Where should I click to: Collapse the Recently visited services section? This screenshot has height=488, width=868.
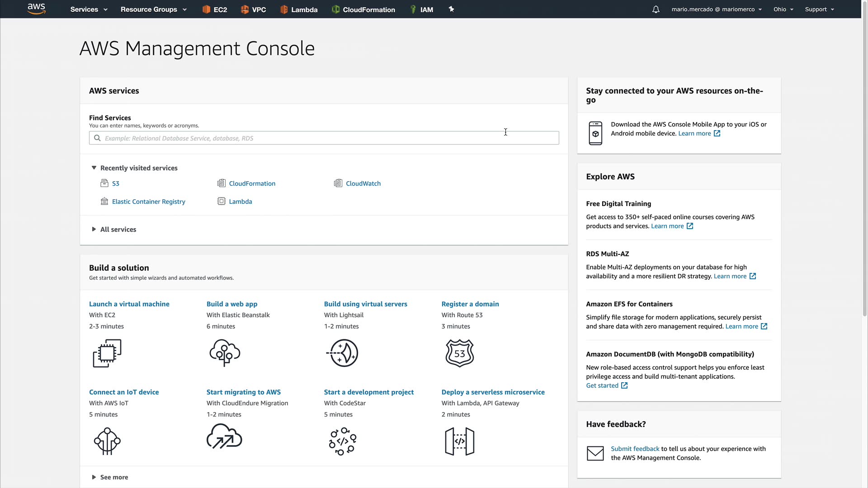pos(94,168)
